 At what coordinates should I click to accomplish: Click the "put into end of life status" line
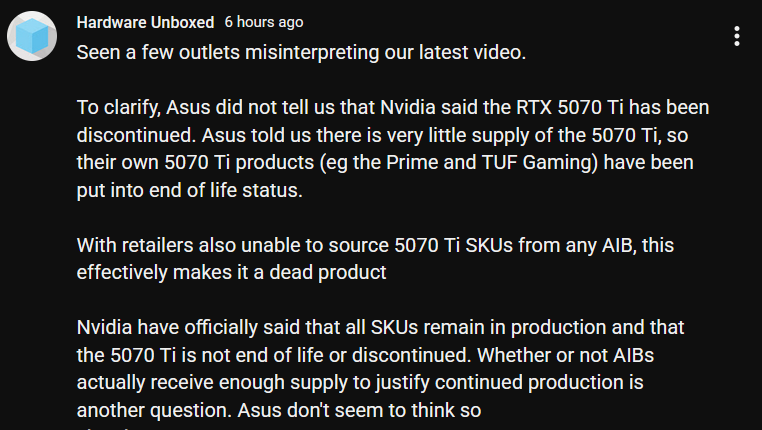(189, 190)
